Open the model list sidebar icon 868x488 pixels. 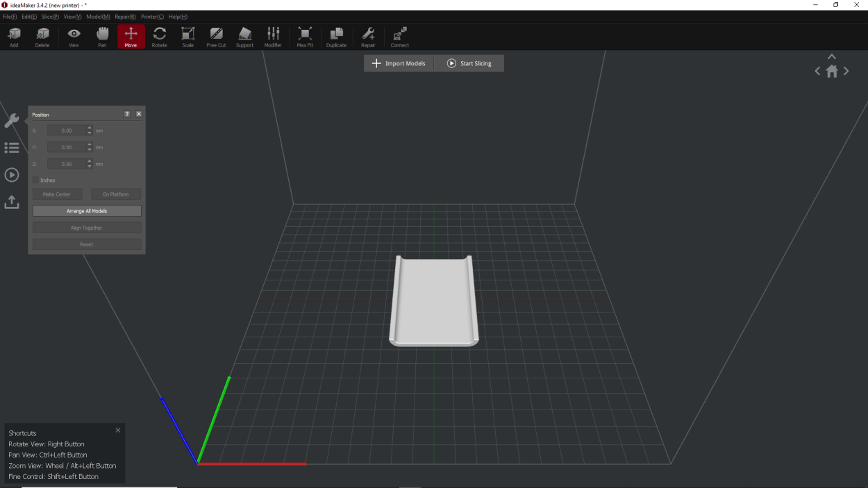[11, 148]
